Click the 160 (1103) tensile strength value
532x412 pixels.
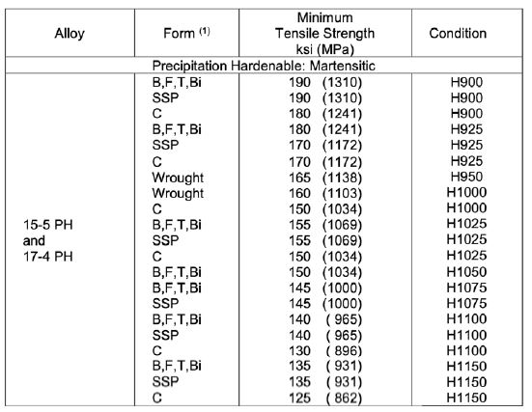click(x=325, y=193)
